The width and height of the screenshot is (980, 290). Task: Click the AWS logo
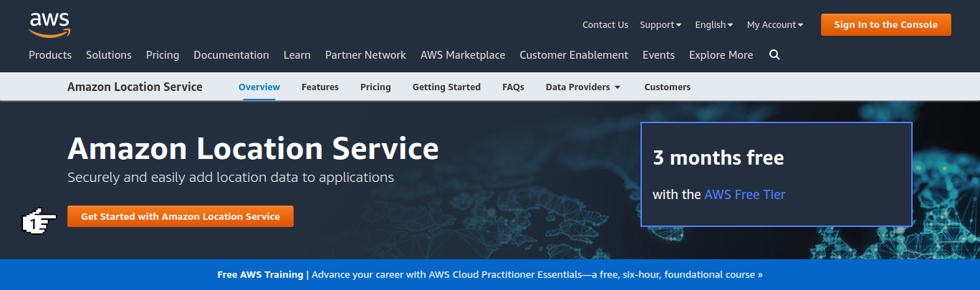coord(49,24)
